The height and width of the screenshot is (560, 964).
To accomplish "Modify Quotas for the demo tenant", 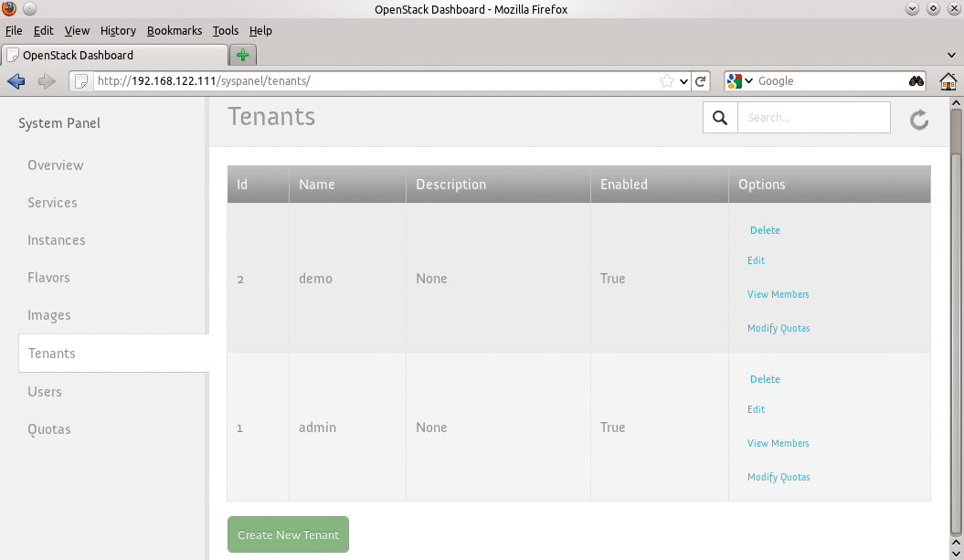I will pos(779,328).
